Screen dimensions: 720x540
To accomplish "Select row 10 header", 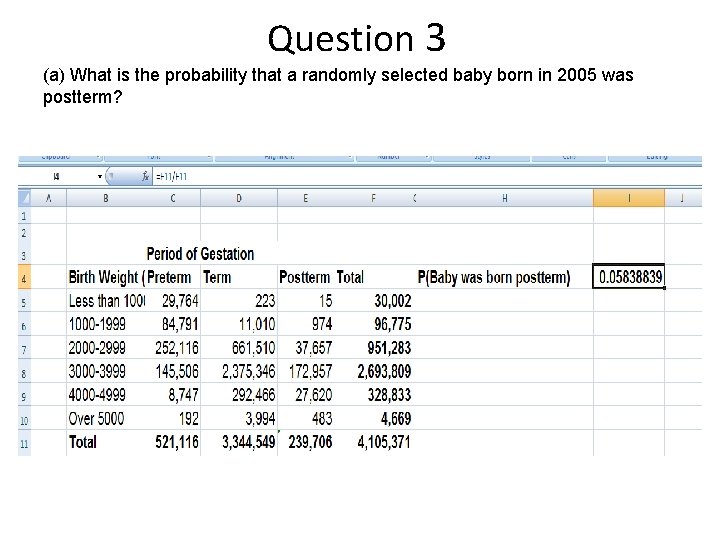I will tap(24, 420).
